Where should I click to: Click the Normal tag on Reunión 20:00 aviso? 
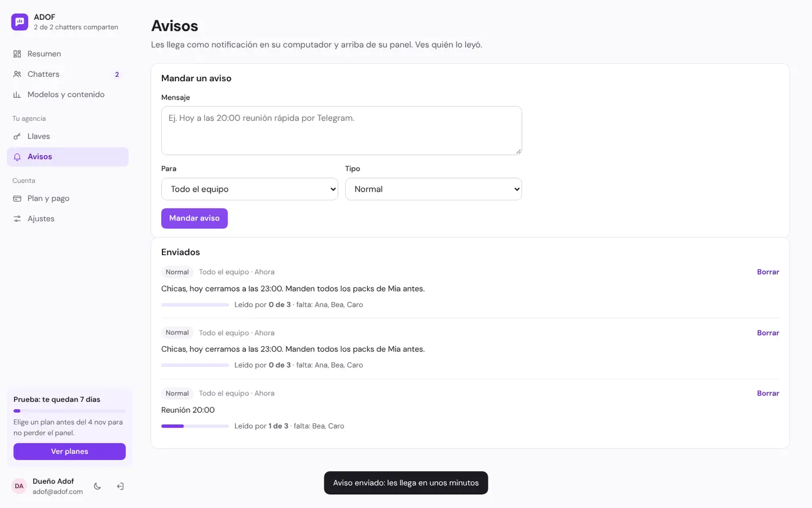click(177, 394)
